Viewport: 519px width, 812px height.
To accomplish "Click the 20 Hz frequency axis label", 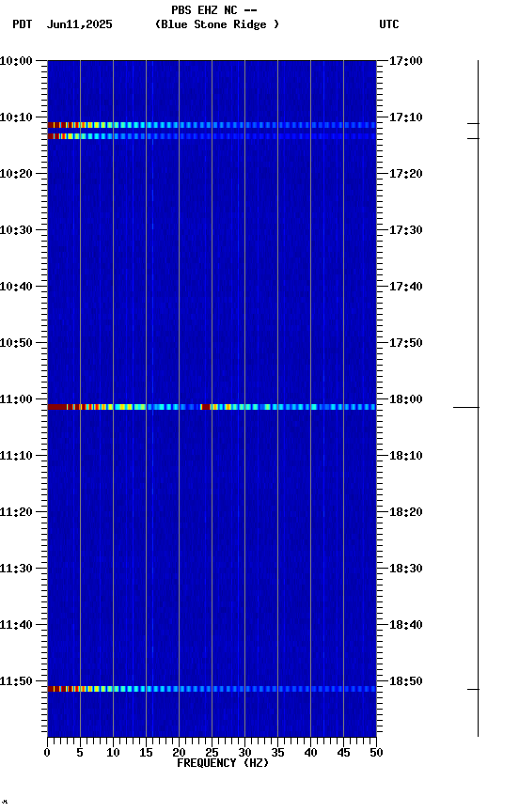I will pos(179,753).
